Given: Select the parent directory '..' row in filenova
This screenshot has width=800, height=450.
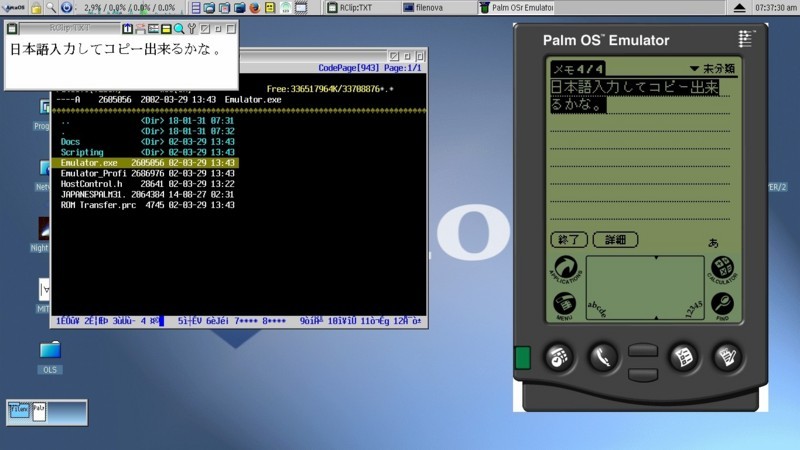Looking at the screenshot, I should point(147,121).
